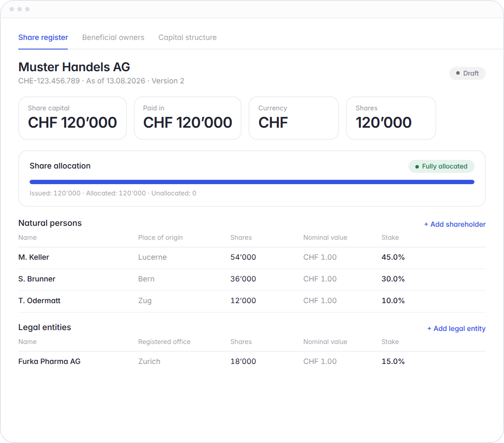
Task: Select the Paid in CHF 120'000 card
Action: [x=188, y=118]
